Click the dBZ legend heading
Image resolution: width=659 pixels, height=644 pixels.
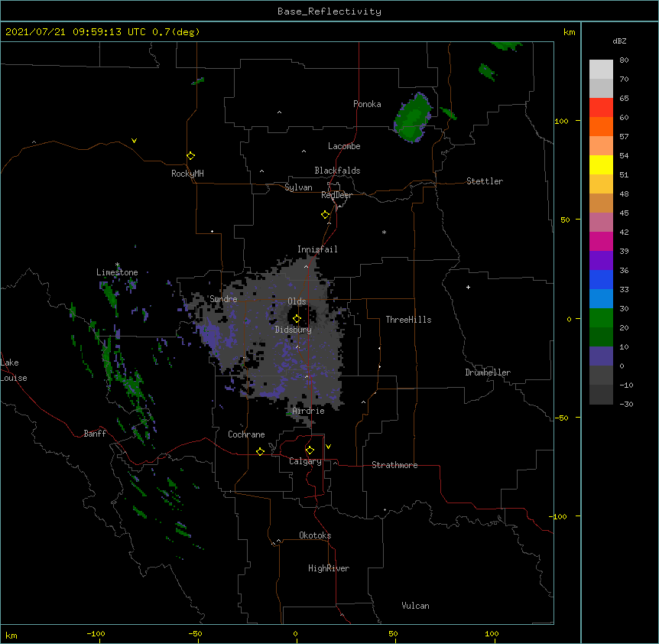pos(619,41)
